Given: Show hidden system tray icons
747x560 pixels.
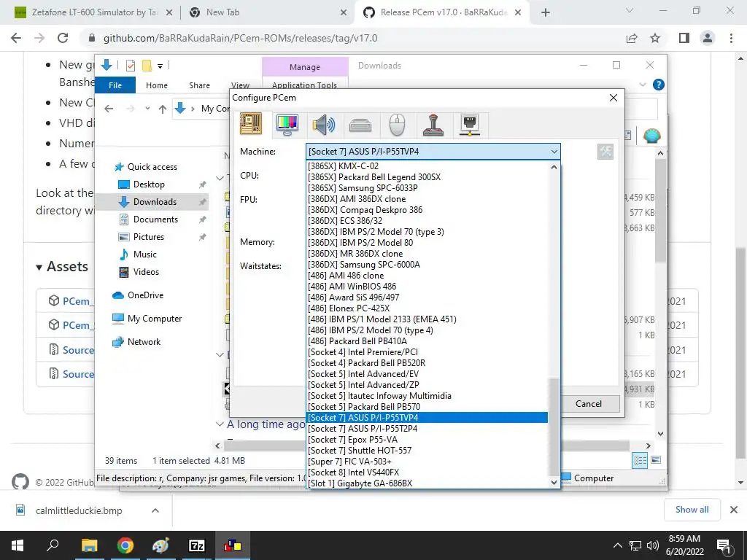Looking at the screenshot, I should click(x=617, y=545).
